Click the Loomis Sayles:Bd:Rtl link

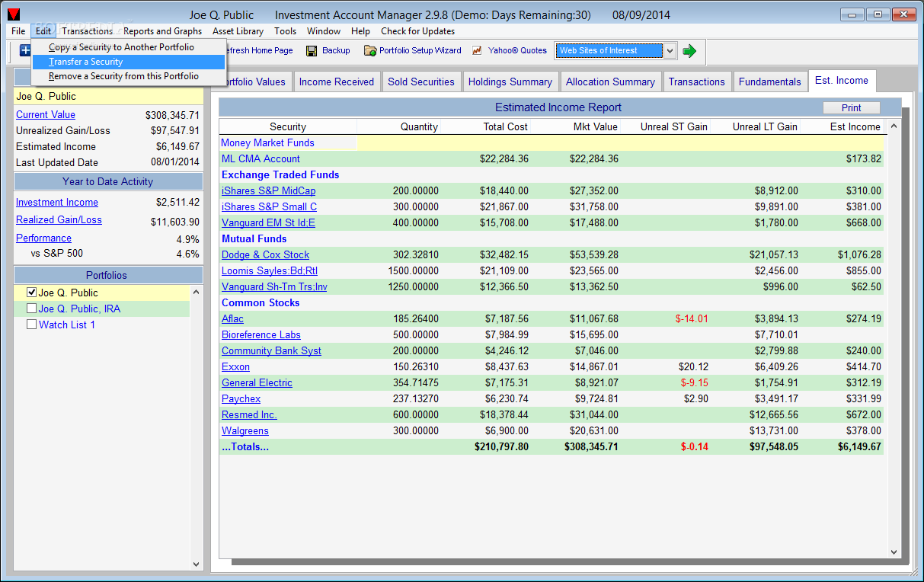[x=270, y=271]
